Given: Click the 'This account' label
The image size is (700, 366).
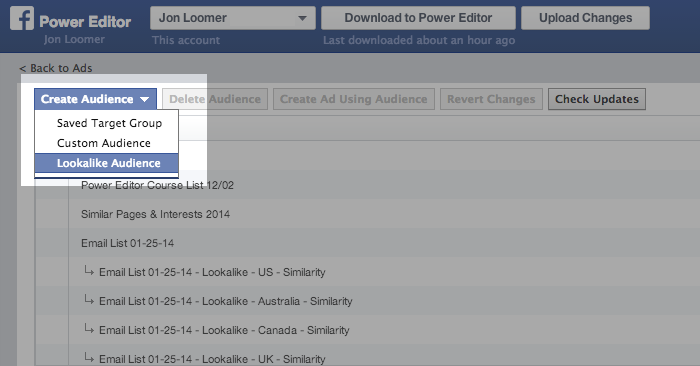Looking at the screenshot, I should pos(186,40).
